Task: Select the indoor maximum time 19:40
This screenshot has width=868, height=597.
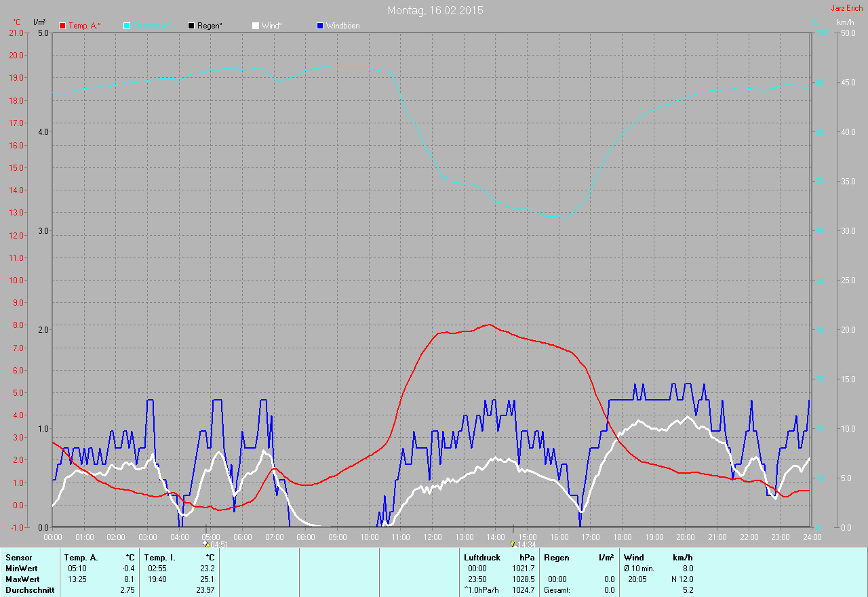Action: [157, 579]
